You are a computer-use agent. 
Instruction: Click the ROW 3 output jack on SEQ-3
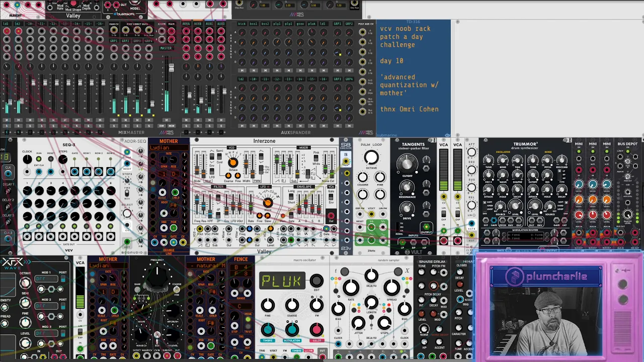110,172
